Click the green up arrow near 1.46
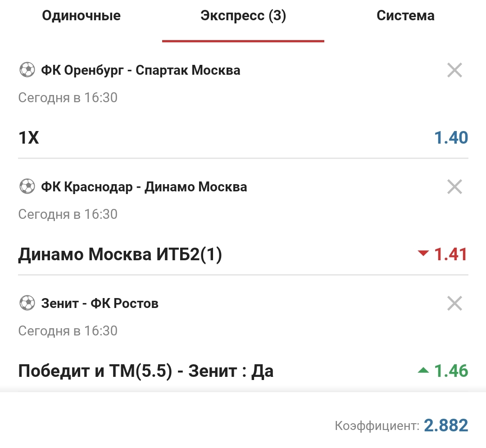The width and height of the screenshot is (486, 448). (423, 371)
